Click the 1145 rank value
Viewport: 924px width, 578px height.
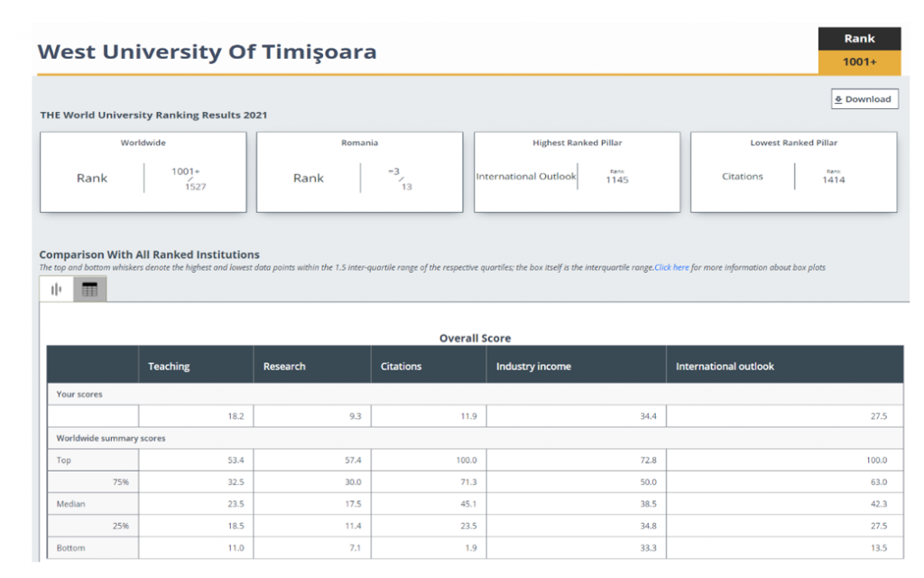pos(617,180)
